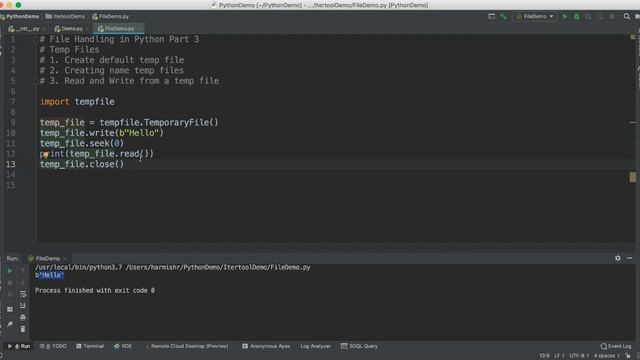Click line number 14 in the gutter

click(x=11, y=175)
